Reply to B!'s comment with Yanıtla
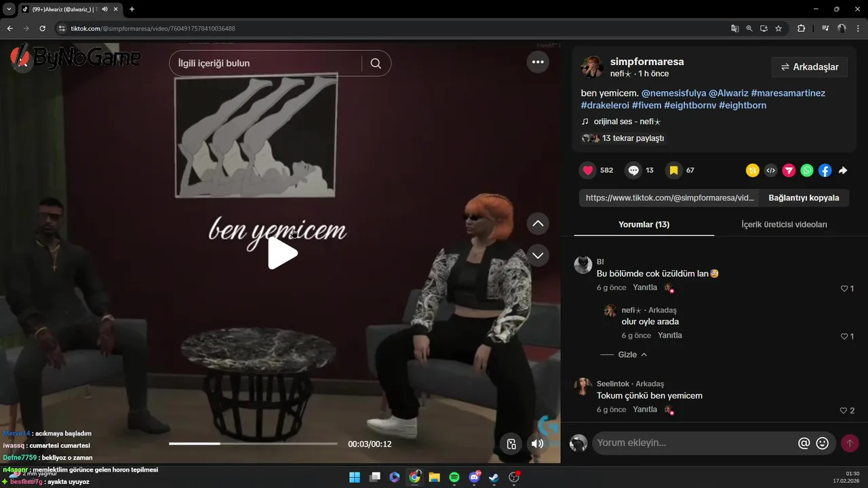Screen dimensions: 868x488 645,287
